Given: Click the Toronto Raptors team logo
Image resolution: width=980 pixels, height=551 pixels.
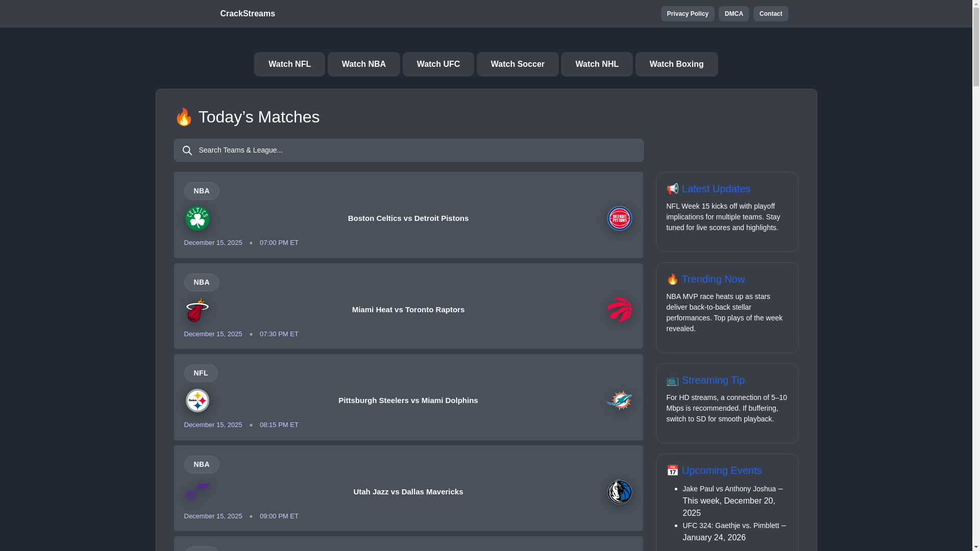Looking at the screenshot, I should click(619, 310).
